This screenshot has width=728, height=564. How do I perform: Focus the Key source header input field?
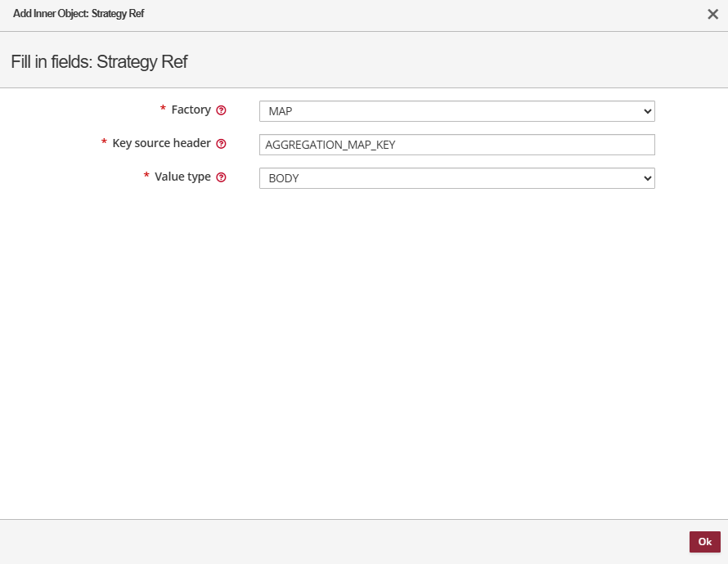pos(457,145)
